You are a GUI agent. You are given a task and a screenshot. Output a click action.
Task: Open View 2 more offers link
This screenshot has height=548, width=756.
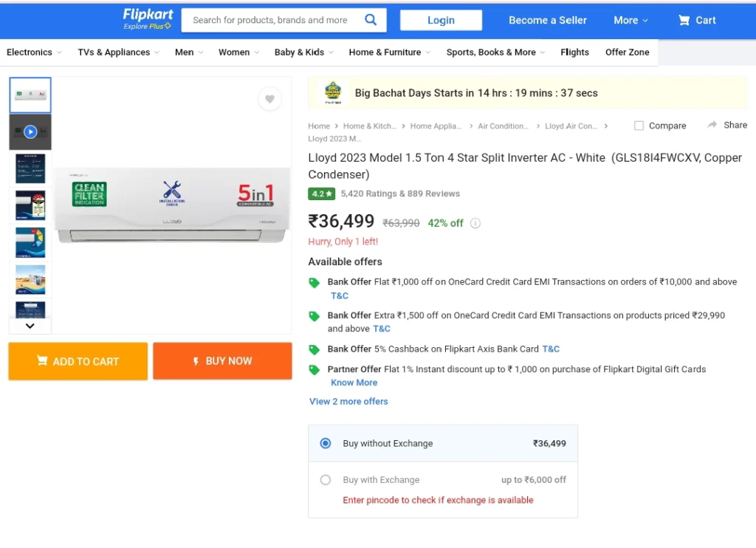(348, 401)
